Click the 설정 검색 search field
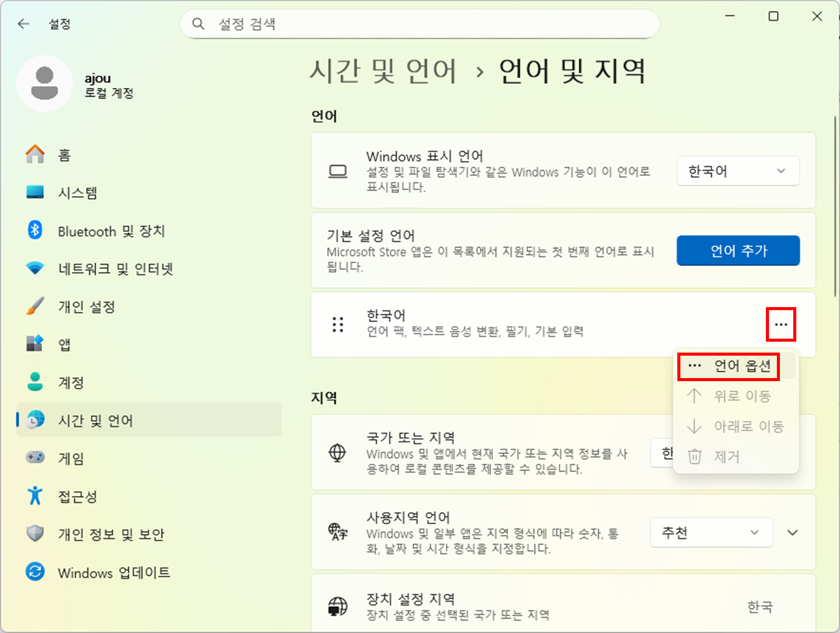The height and width of the screenshot is (633, 840). 425,24
